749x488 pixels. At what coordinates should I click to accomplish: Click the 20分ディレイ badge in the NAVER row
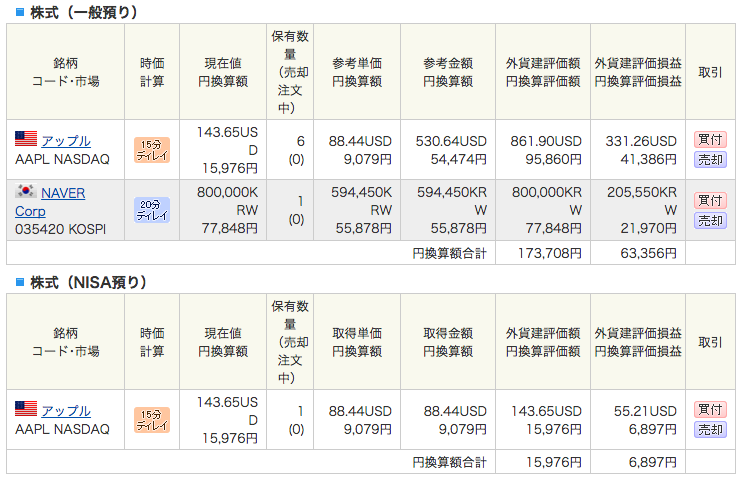point(152,210)
